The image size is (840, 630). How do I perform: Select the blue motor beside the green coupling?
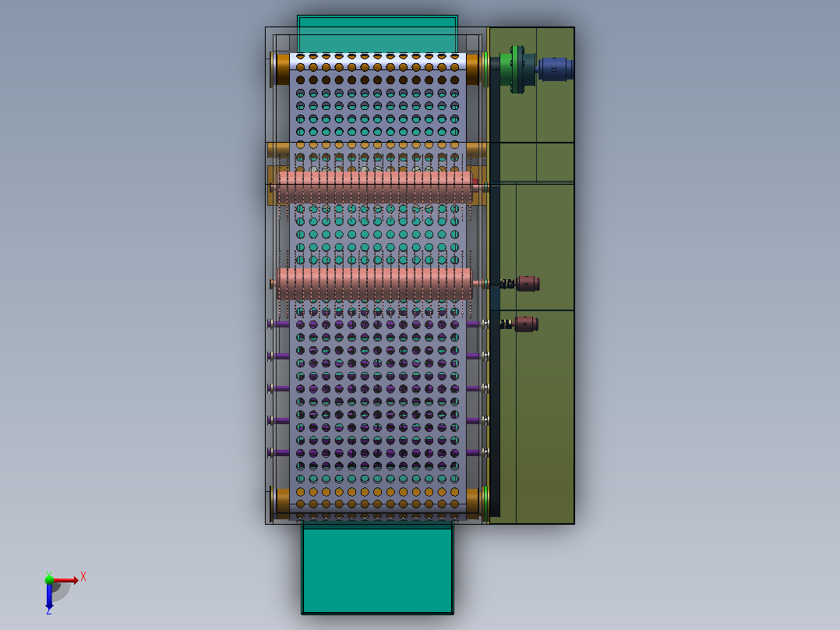point(556,69)
